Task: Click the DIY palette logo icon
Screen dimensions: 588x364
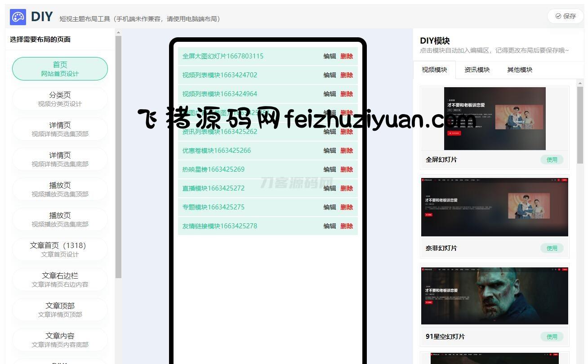Action: tap(18, 17)
